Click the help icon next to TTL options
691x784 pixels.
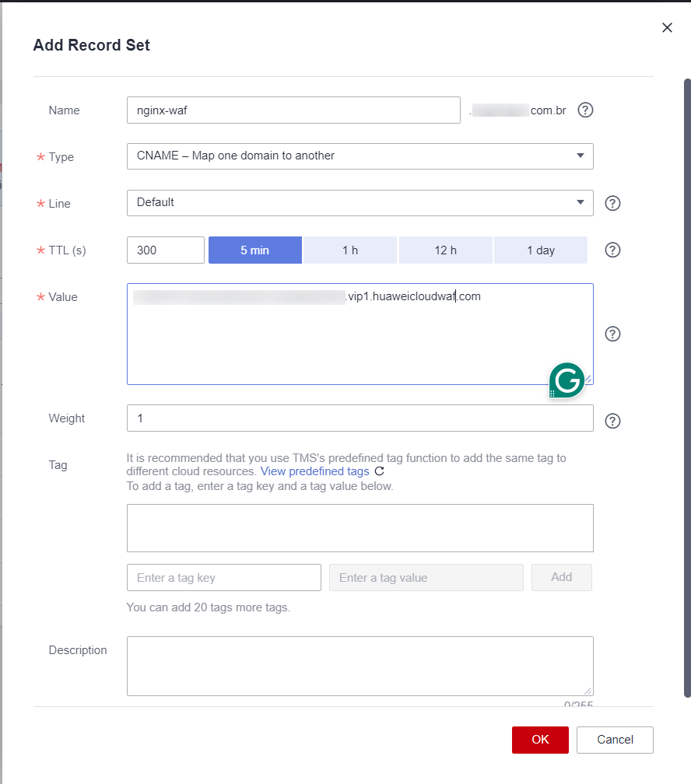point(612,250)
